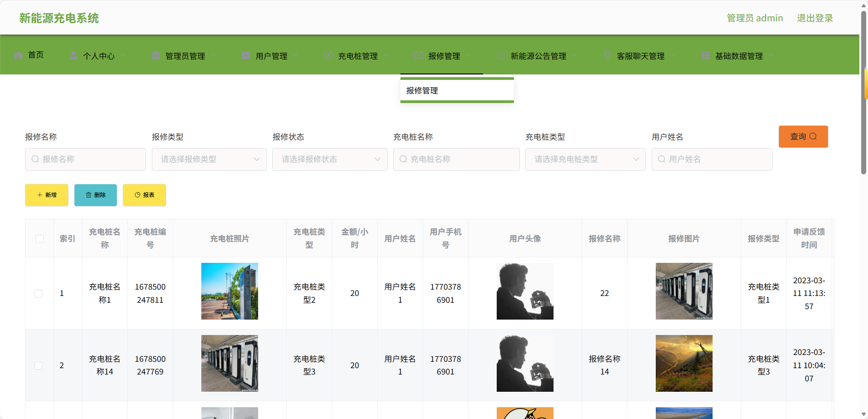Click the 新能源充电系统 site title

pyautogui.click(x=59, y=18)
